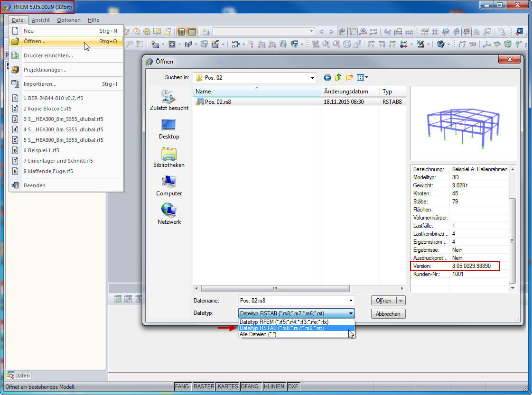
Task: Toggle the RASTER grid display
Action: (x=203, y=386)
